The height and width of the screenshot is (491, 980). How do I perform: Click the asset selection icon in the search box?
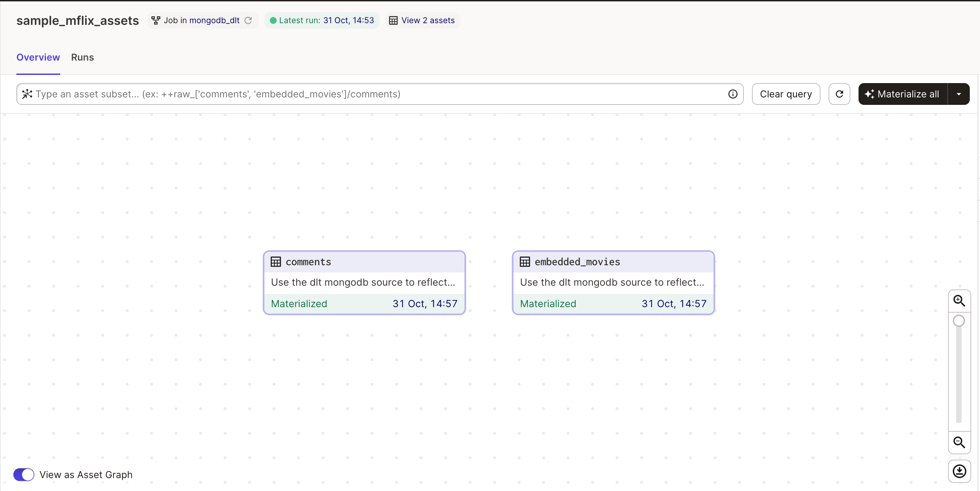[x=27, y=94]
